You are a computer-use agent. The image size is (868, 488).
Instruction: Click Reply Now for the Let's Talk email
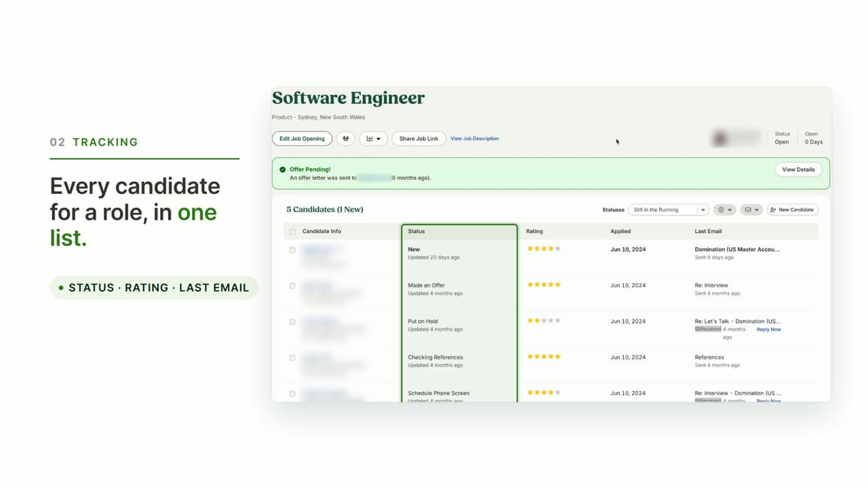[x=769, y=329]
